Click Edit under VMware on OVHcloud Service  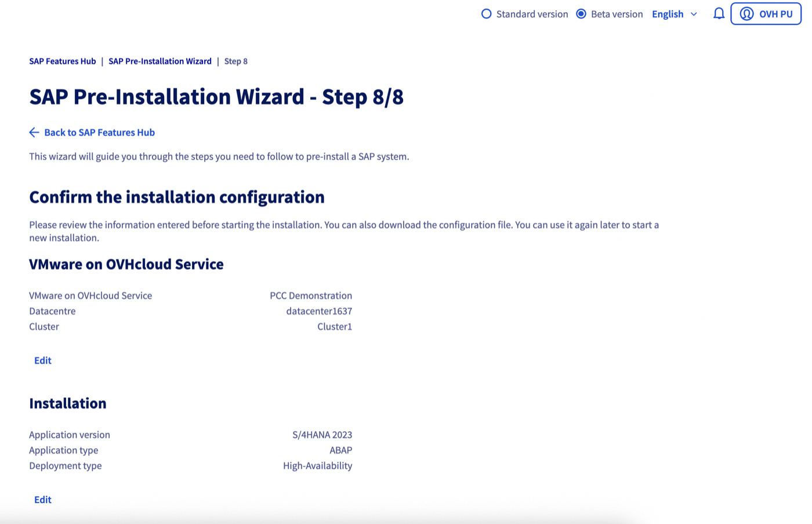click(x=42, y=360)
